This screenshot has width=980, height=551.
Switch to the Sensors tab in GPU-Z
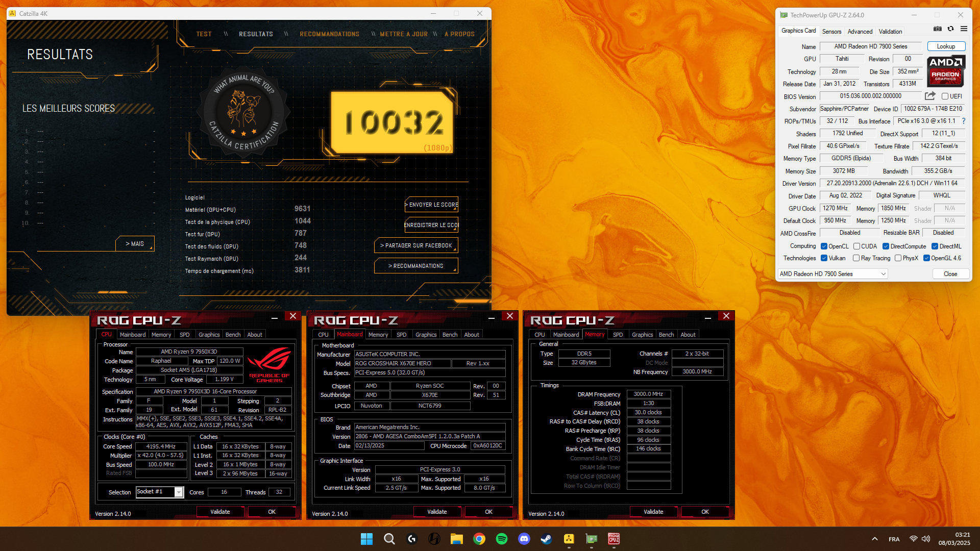[x=831, y=31]
